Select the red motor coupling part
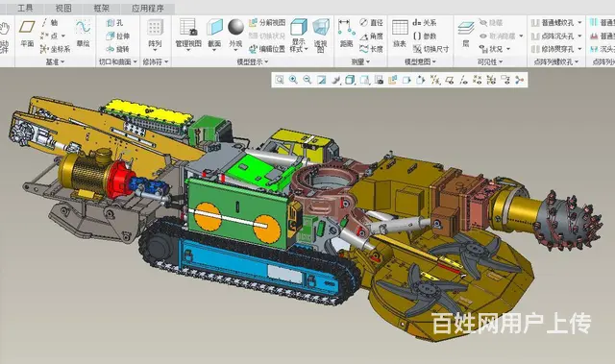 click(x=121, y=180)
